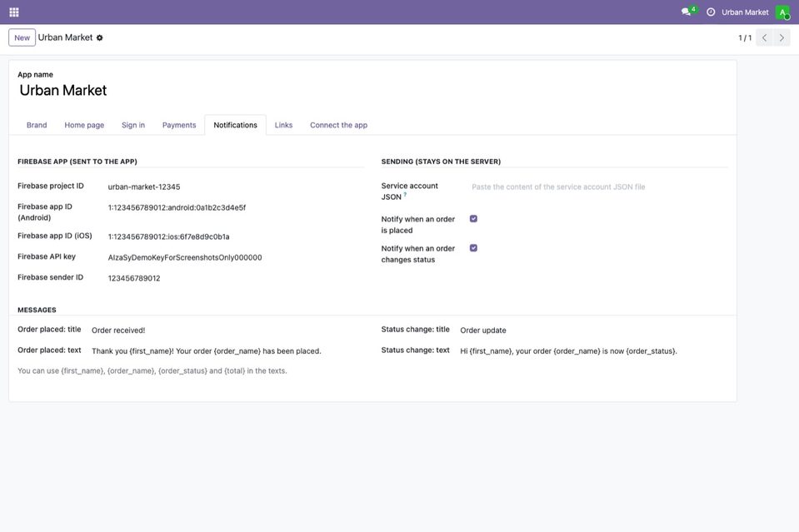Viewport: 799px width, 532px height.
Task: Click the 'FIREBASE APP (SENT TO THE APP)' heading
Action: coord(77,162)
